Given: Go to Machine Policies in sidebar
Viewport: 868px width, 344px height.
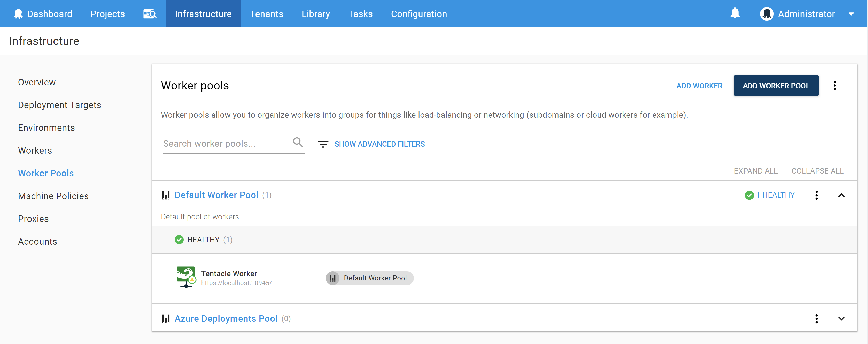Looking at the screenshot, I should pos(53,196).
